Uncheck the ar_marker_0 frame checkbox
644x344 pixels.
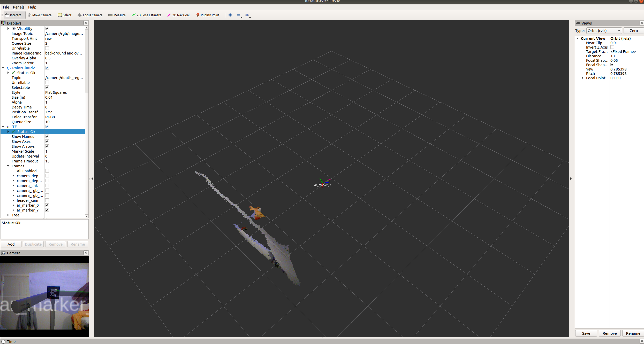click(x=47, y=205)
